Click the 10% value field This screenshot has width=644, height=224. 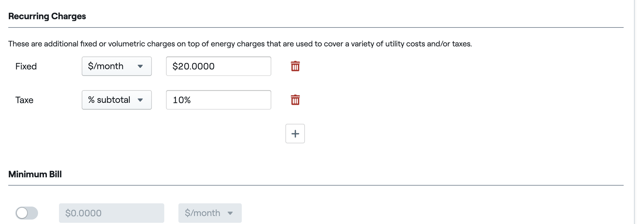click(x=218, y=100)
